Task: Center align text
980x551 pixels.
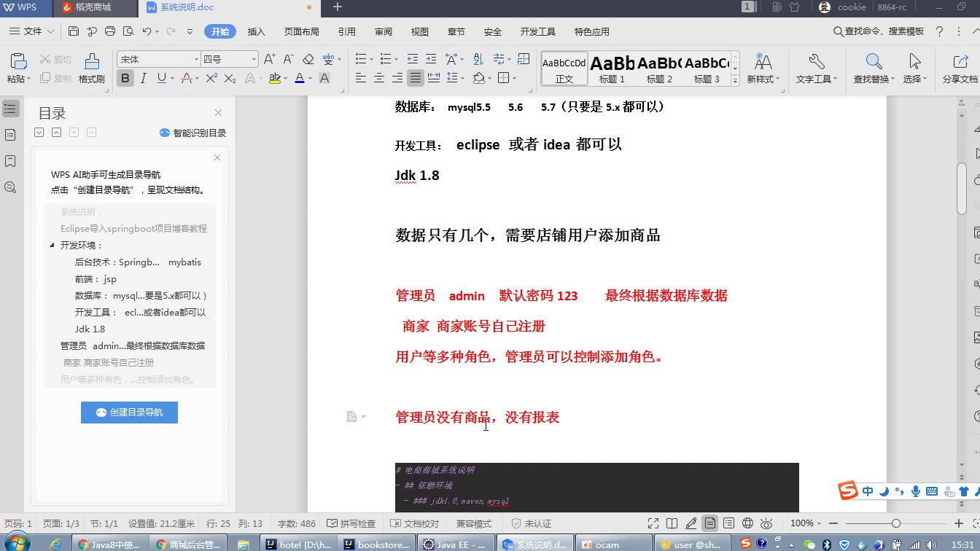Action: [379, 78]
